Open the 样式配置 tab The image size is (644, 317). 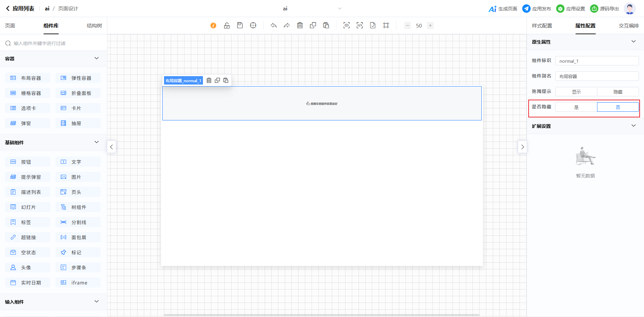point(542,26)
